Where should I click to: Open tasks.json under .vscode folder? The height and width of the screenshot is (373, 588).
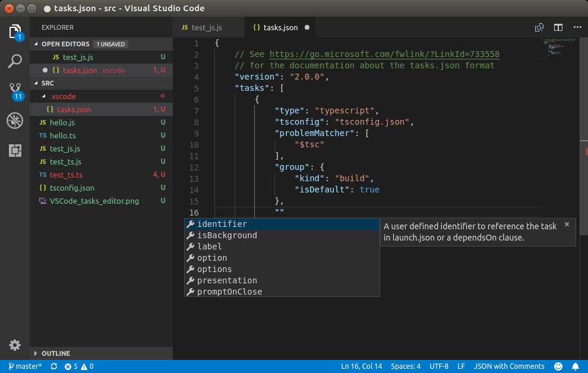101,109
